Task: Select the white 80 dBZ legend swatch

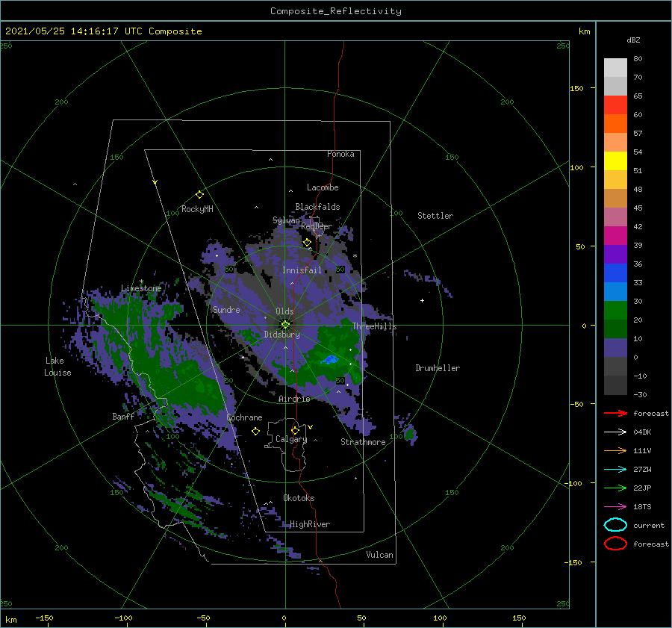Action: pos(615,67)
